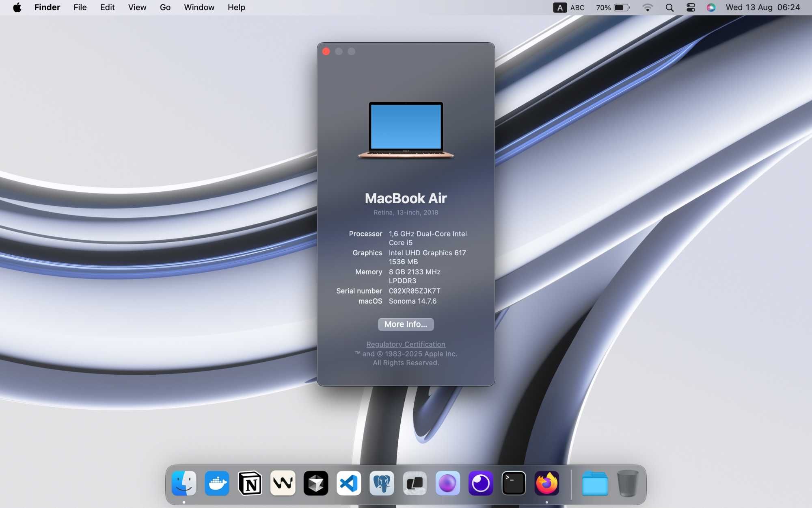
Task: Click the MacBook Air laptop image
Action: (406, 130)
